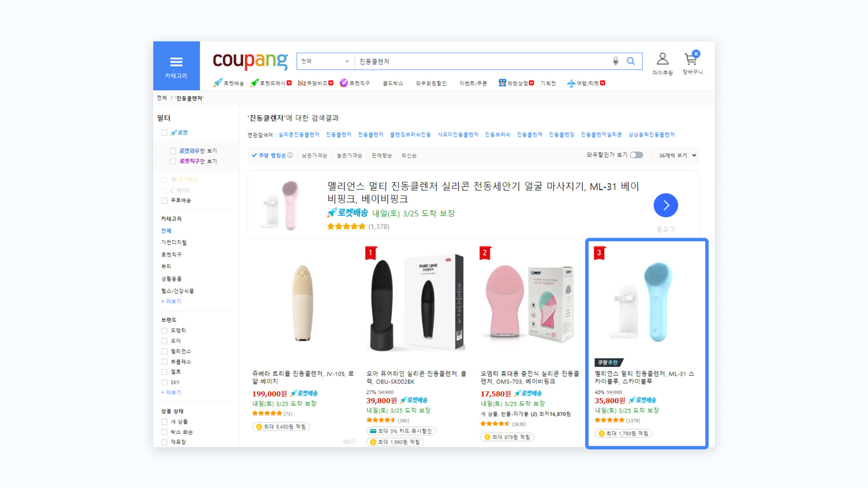Open the 장바구니 shopping cart icon
Screen dimensions: 868x488
click(691, 58)
